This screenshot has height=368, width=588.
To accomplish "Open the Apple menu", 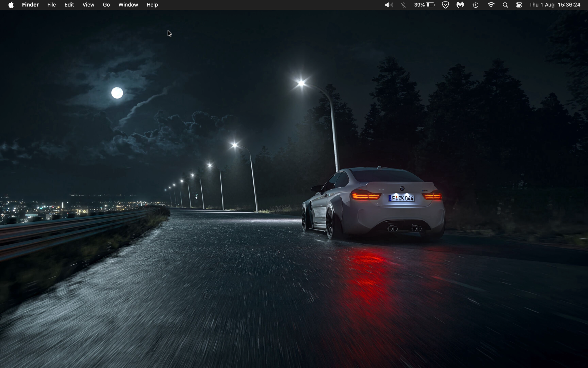I will pos(11,5).
